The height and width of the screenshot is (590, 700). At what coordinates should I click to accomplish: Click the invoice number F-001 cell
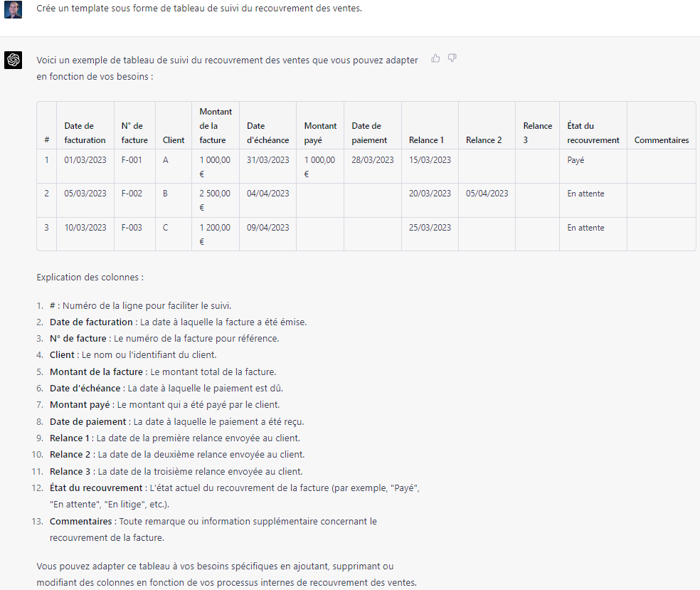pyautogui.click(x=132, y=160)
